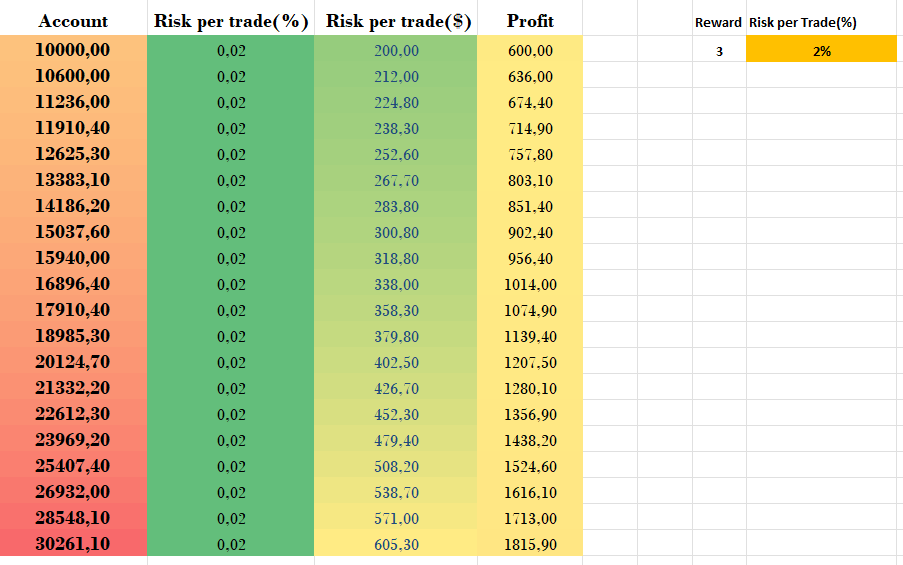The image size is (903, 565).
Task: Select the cell with value 605,30
Action: (396, 544)
